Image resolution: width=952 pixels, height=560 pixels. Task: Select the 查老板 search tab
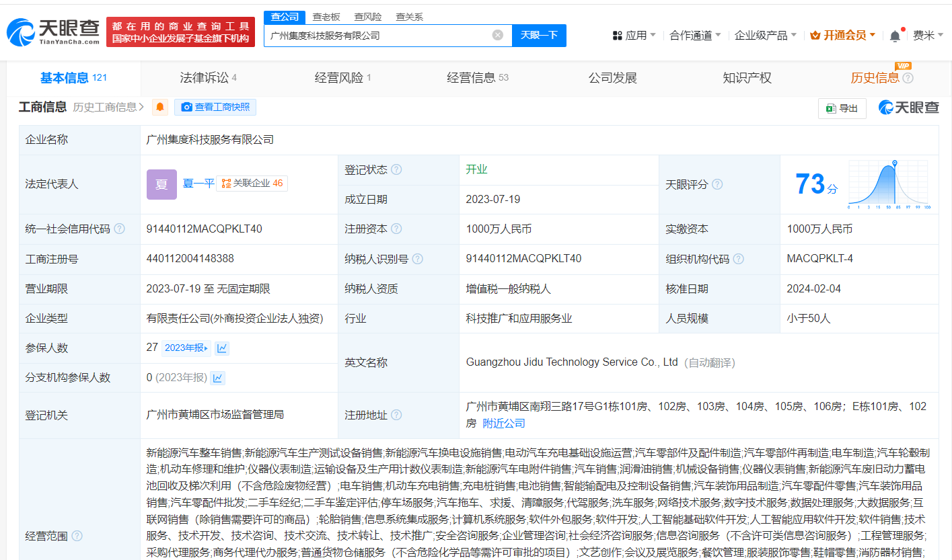pos(326,17)
